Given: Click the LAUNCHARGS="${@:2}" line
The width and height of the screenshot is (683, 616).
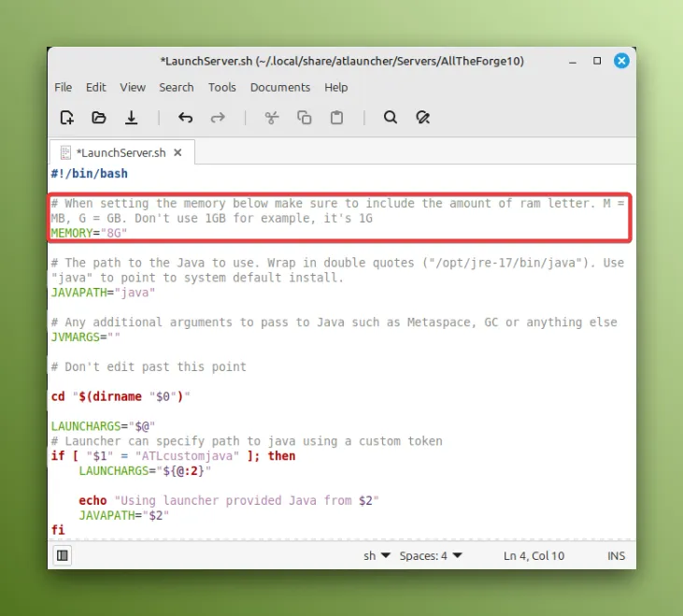Looking at the screenshot, I should [x=145, y=470].
